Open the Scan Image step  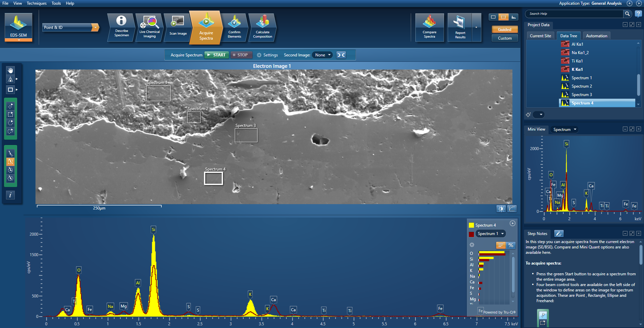[x=178, y=27]
